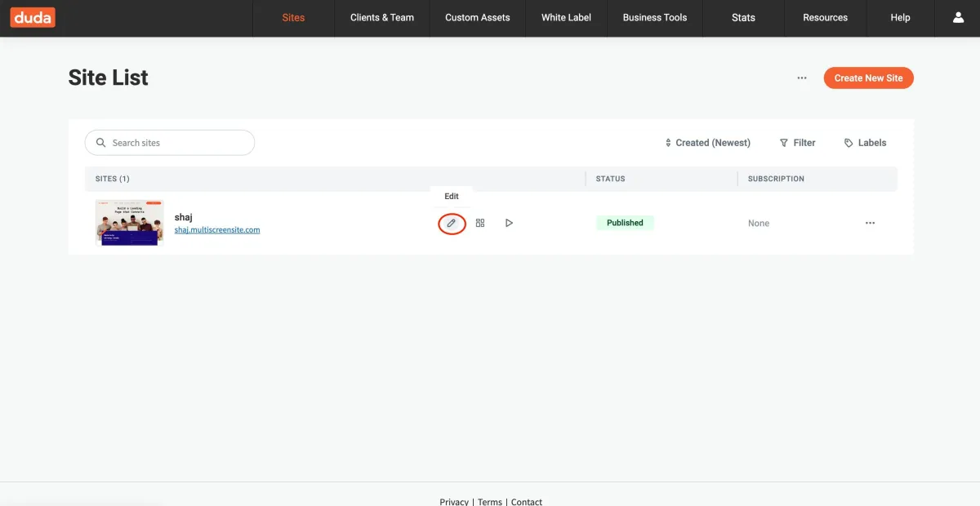Open the Filter options
This screenshot has width=980, height=506.
click(797, 143)
